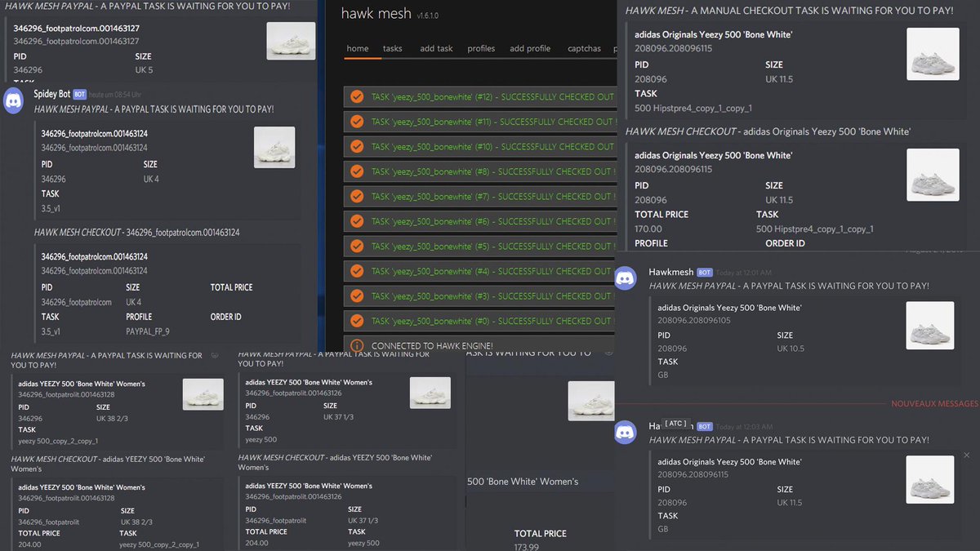Switch to the captchas tab
Image resolution: width=980 pixels, height=551 pixels.
(x=585, y=48)
